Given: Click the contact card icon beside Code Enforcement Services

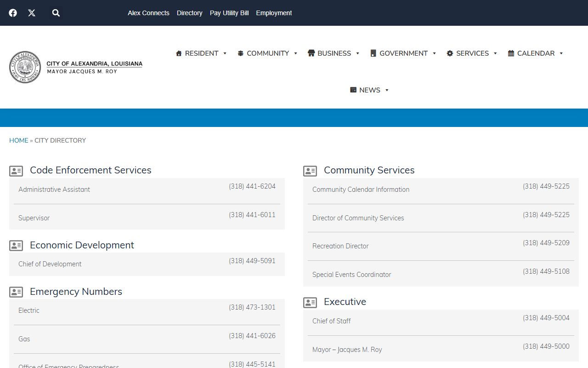Looking at the screenshot, I should [16, 171].
